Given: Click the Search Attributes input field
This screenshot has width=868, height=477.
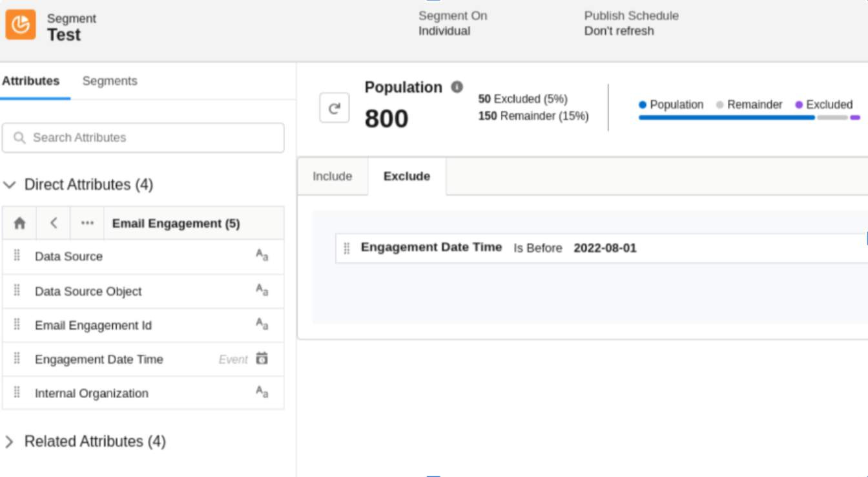Looking at the screenshot, I should tap(143, 137).
